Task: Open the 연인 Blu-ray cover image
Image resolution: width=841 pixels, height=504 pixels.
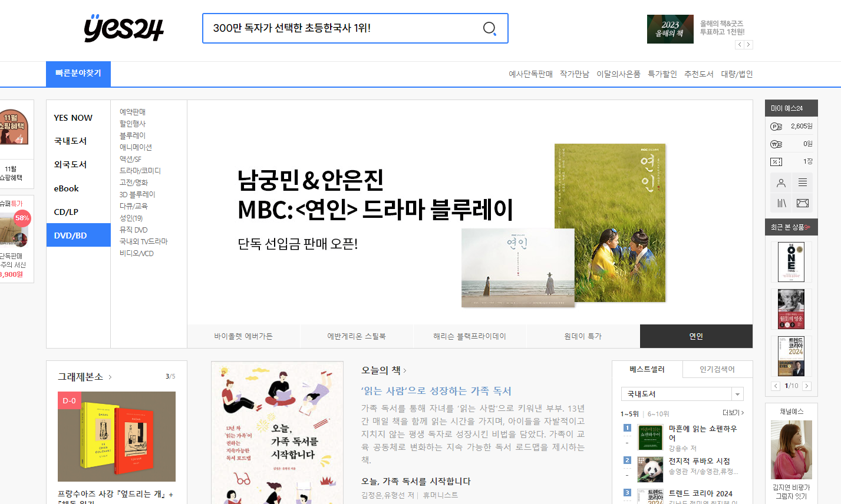Action: point(610,223)
